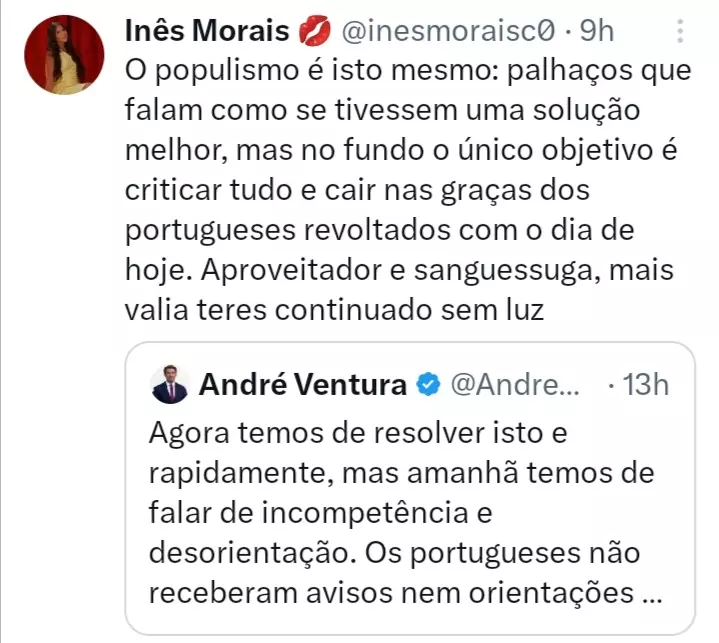Click the kiss mark emoji beside Inês Morais
This screenshot has width=719, height=643.
coord(312,32)
